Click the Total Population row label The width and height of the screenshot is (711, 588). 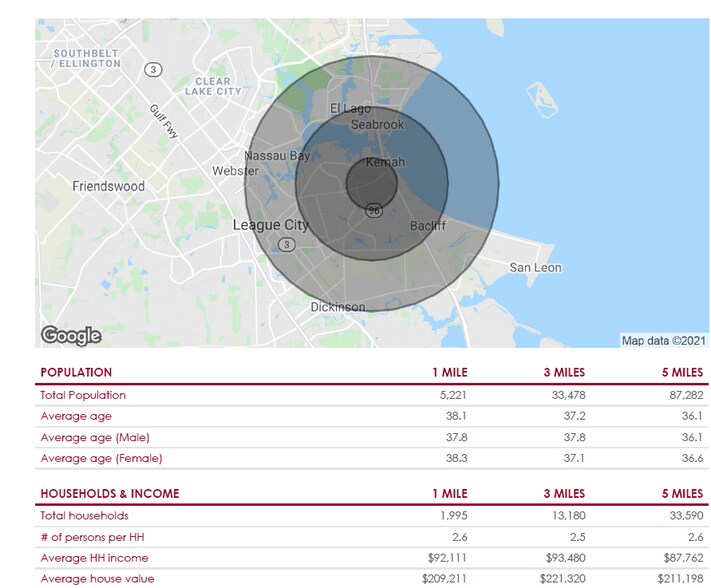[x=83, y=395]
